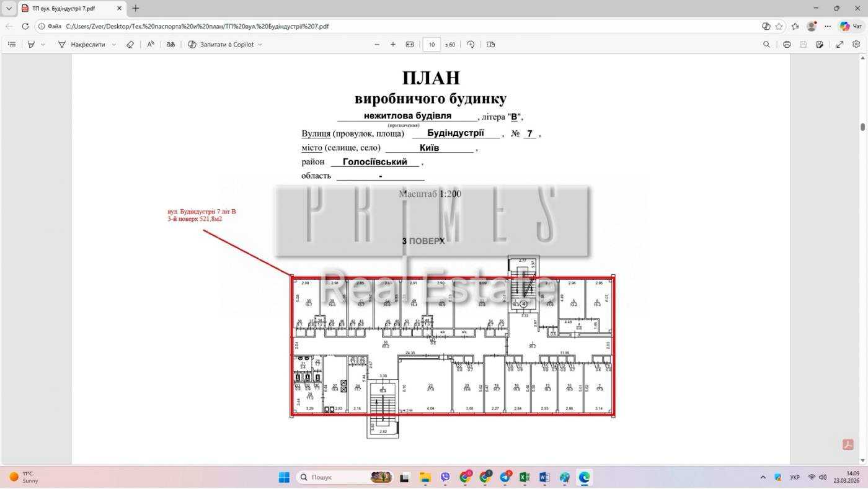868x489 pixels.
Task: Open the translate document tool
Action: point(170,45)
